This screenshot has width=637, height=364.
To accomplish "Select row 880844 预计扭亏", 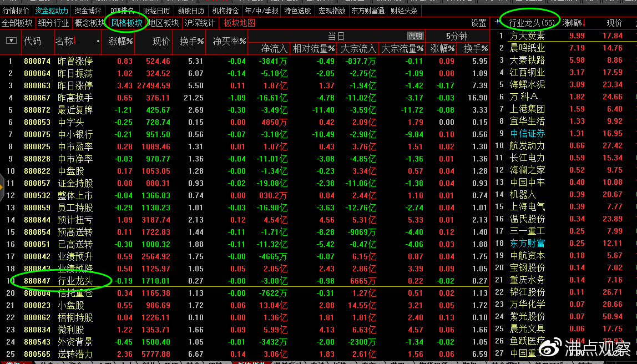I will click(x=245, y=220).
